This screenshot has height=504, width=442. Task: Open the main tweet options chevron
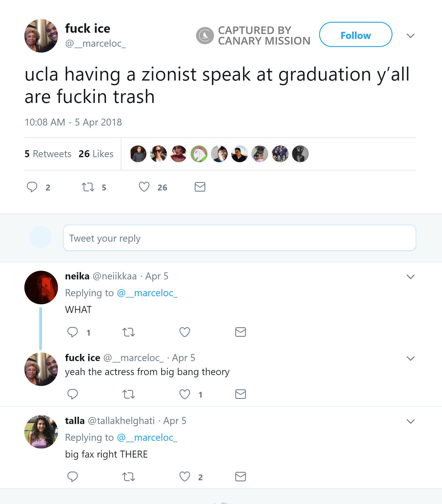click(411, 36)
